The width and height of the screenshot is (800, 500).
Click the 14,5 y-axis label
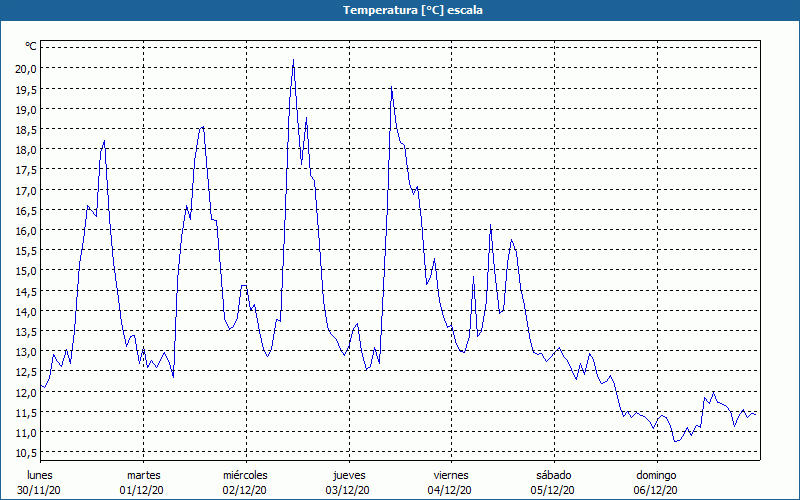26,291
